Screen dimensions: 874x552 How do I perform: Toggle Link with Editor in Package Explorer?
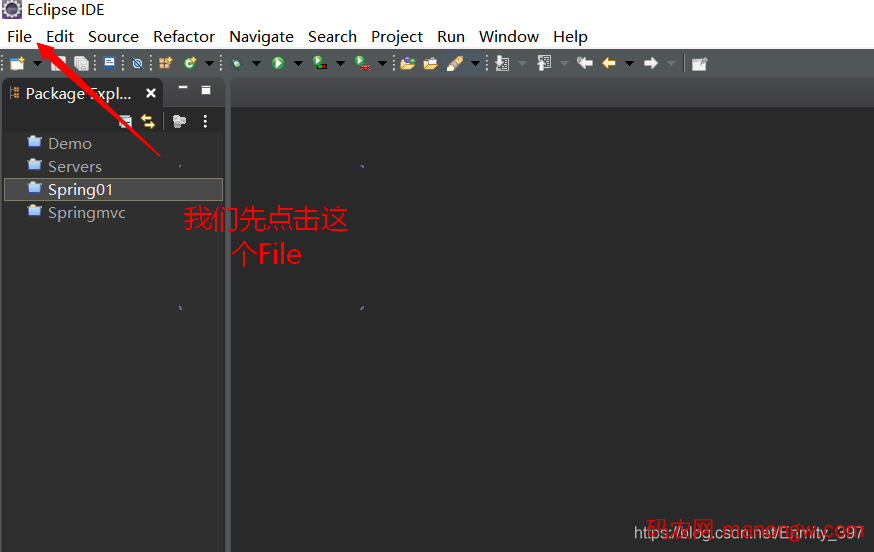(x=148, y=121)
